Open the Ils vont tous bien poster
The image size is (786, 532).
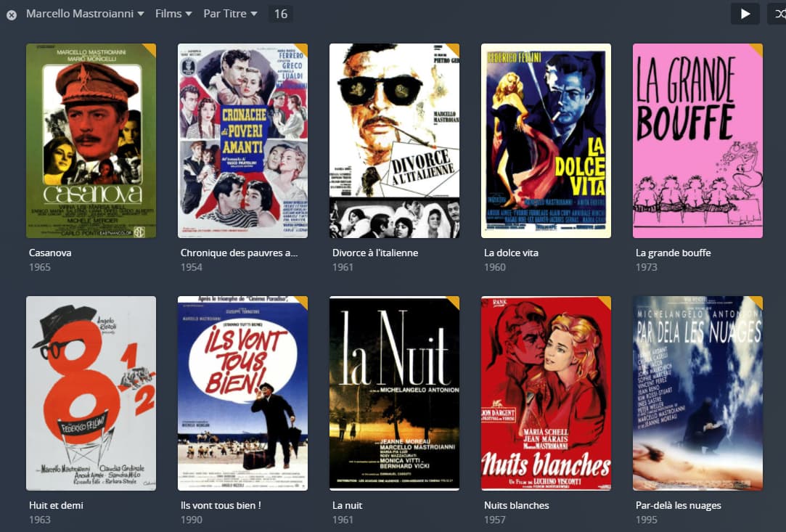tap(242, 393)
